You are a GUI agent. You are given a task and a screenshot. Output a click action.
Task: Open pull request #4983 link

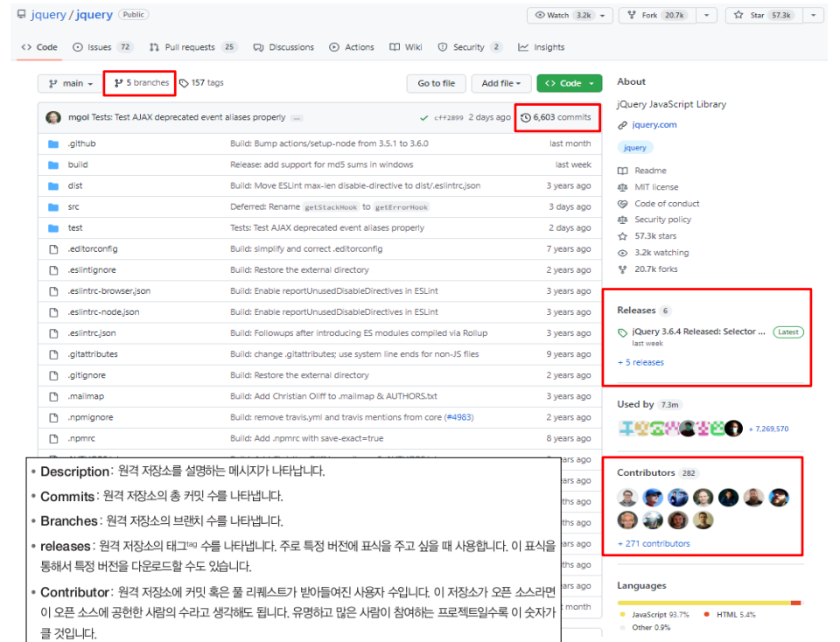pos(459,417)
